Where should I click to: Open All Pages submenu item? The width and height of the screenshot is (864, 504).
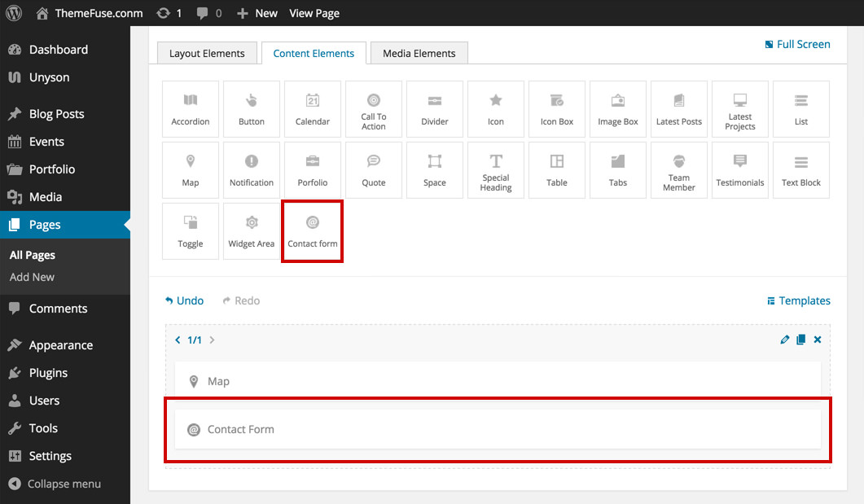click(x=33, y=255)
